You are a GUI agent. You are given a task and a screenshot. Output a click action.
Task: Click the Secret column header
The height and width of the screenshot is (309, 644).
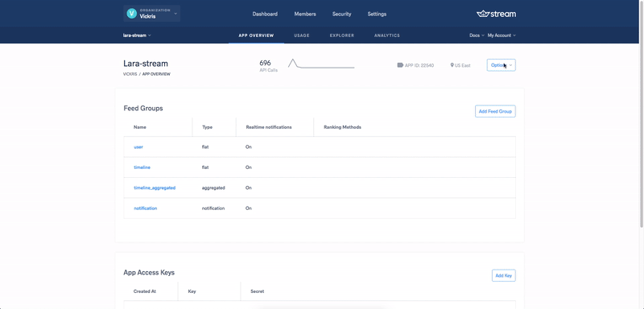[x=257, y=291]
